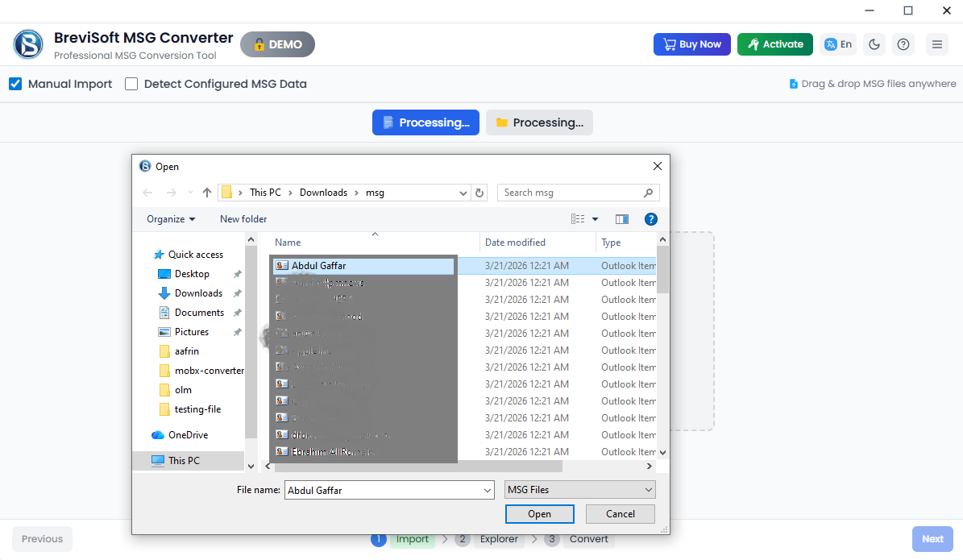The width and height of the screenshot is (963, 560).
Task: Click the Previous button
Action: pos(43,539)
